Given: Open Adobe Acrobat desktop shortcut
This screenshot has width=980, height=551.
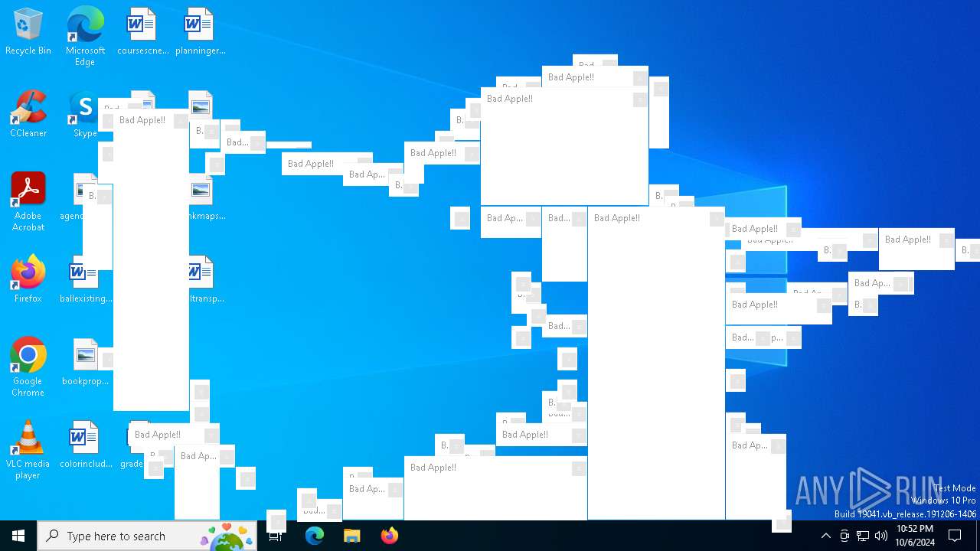Looking at the screenshot, I should 28,202.
